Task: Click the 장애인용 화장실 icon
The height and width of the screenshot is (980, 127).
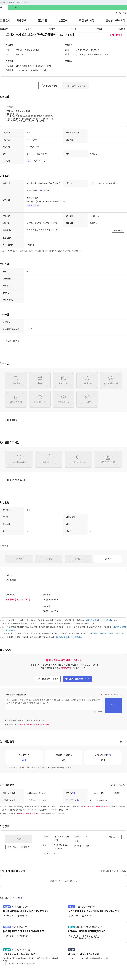Action: click(78, 459)
